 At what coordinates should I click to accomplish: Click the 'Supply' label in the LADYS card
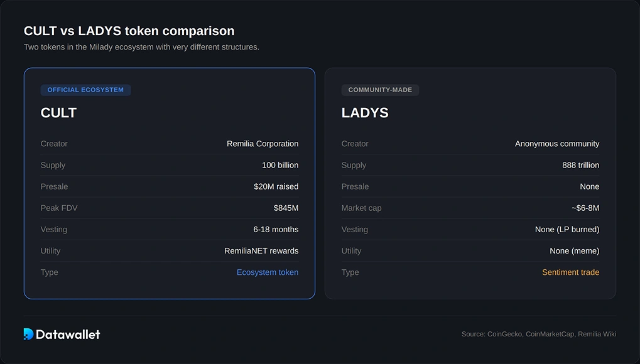point(354,165)
